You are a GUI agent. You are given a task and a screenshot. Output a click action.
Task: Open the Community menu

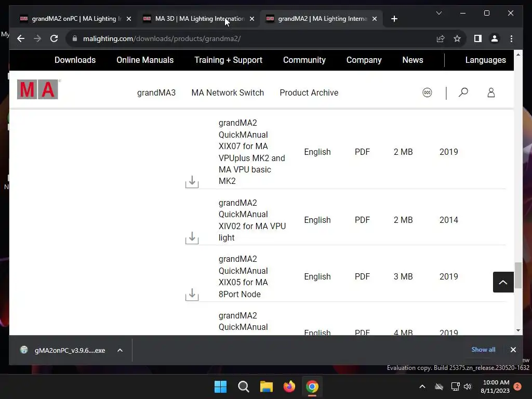304,60
